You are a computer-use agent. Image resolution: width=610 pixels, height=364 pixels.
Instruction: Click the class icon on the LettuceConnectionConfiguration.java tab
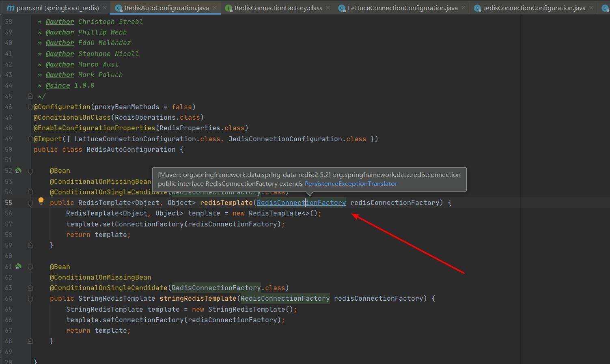click(x=342, y=8)
